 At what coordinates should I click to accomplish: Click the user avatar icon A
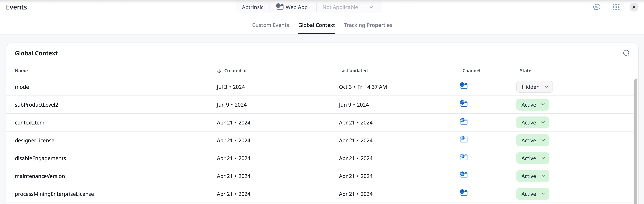click(x=634, y=7)
